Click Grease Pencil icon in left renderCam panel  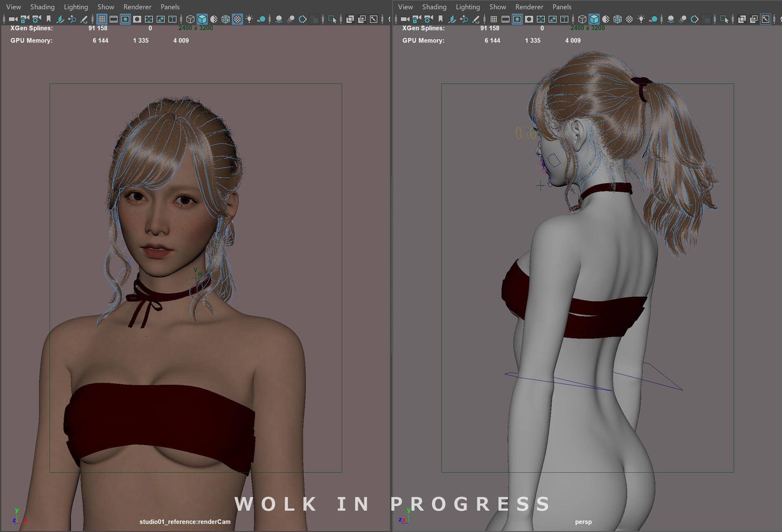84,19
